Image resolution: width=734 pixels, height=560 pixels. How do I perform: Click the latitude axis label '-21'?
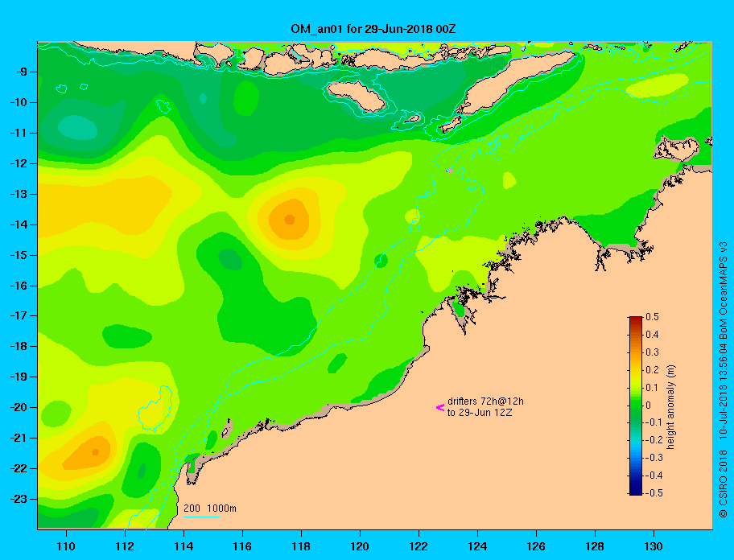tap(19, 439)
